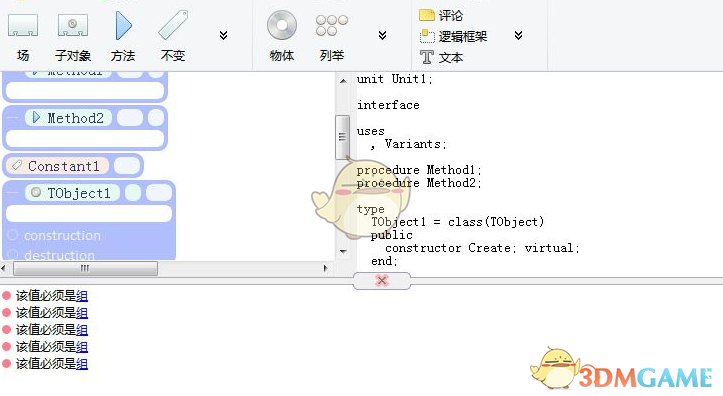Click the Constant1 tag icon
Viewport: 723px width, 396px height.
tap(17, 165)
